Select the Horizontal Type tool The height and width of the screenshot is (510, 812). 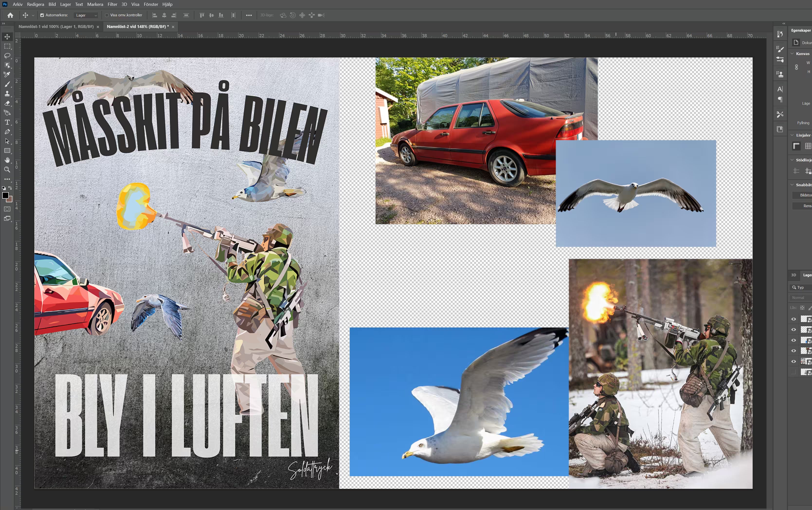point(7,122)
